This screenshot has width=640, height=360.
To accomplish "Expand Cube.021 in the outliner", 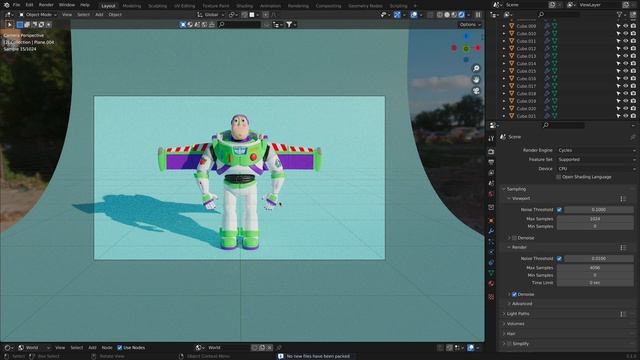I will (x=504, y=116).
